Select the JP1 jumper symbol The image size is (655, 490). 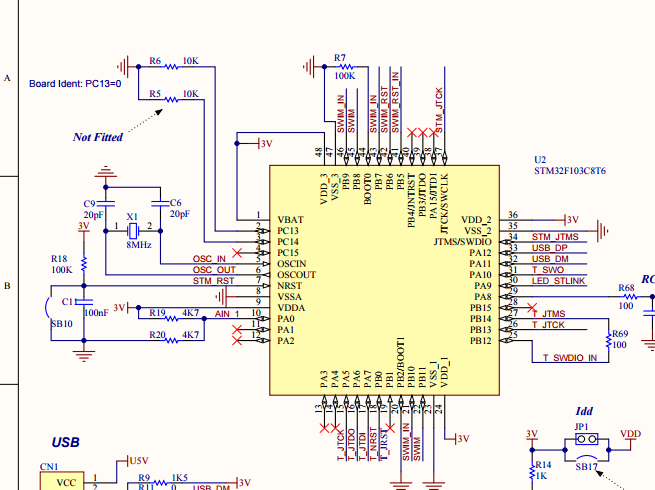click(586, 439)
